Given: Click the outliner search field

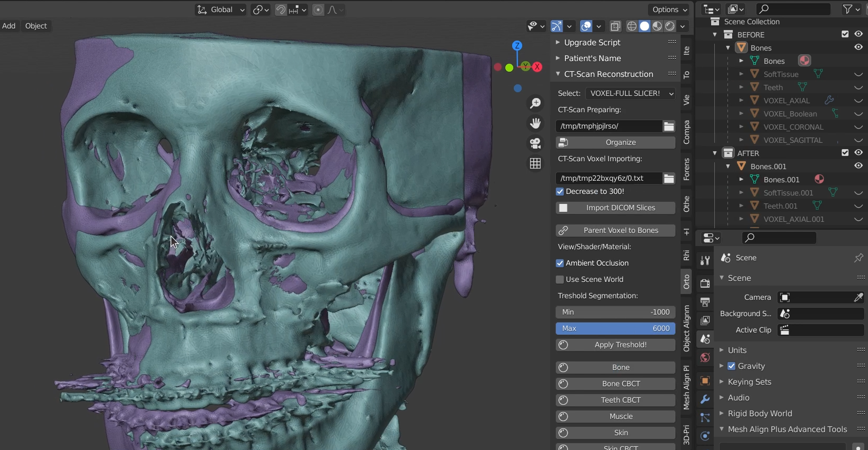Looking at the screenshot, I should (x=793, y=9).
